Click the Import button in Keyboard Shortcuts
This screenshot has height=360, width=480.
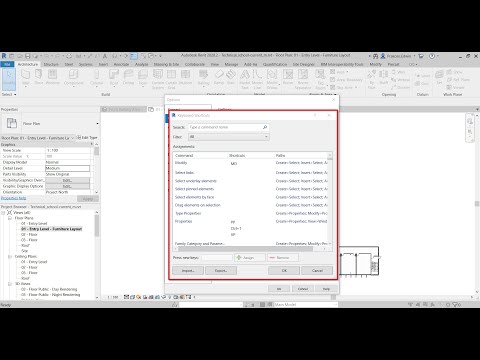coord(188,270)
